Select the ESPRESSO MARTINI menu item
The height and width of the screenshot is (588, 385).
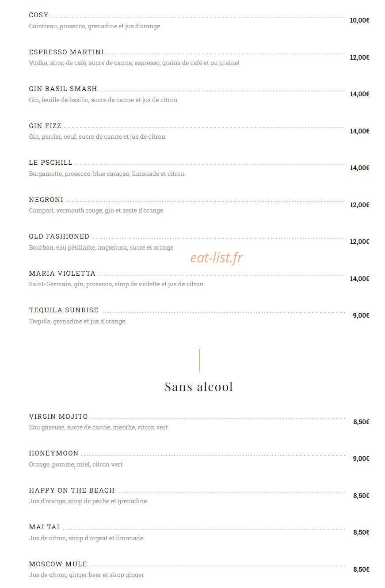(66, 52)
